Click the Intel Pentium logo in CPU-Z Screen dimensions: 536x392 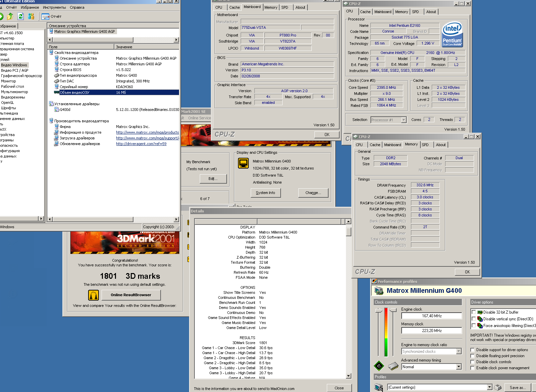pyautogui.click(x=453, y=35)
